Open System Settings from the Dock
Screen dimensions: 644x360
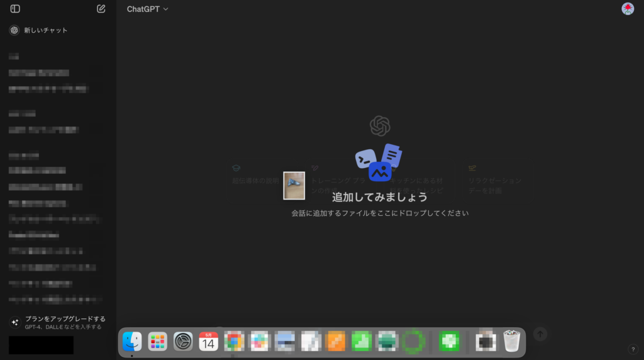coord(183,341)
